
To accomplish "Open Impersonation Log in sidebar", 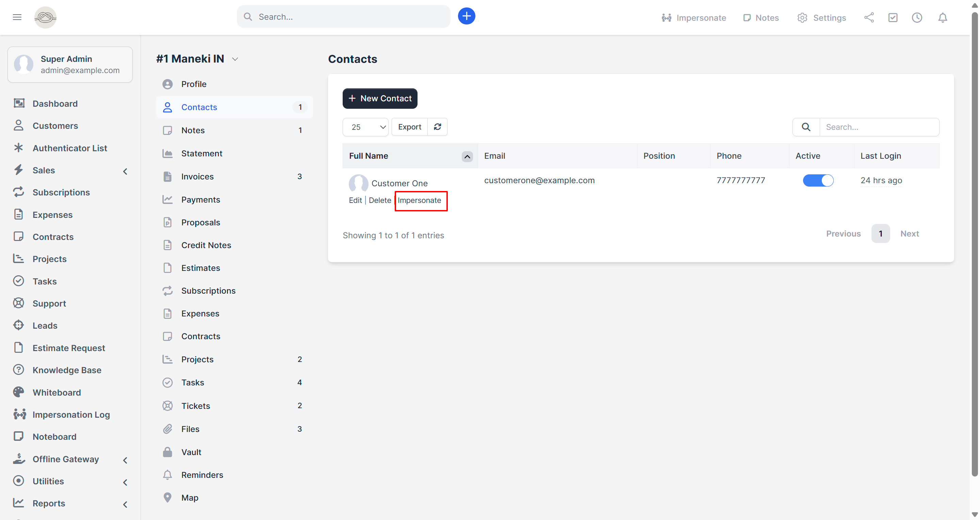I will (x=71, y=415).
